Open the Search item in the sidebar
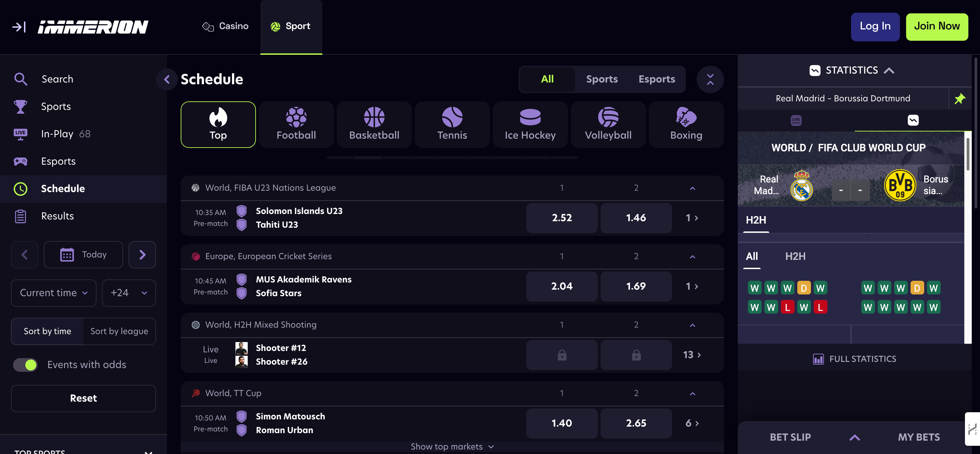 point(83,79)
